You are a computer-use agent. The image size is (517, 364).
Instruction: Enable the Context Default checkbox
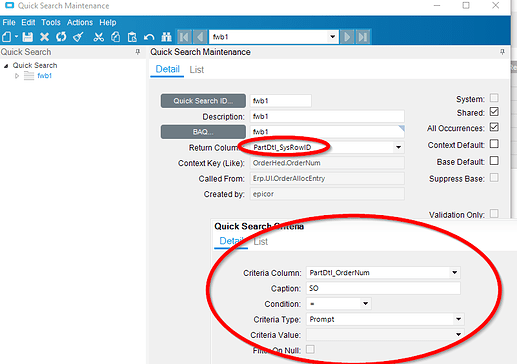pos(494,144)
